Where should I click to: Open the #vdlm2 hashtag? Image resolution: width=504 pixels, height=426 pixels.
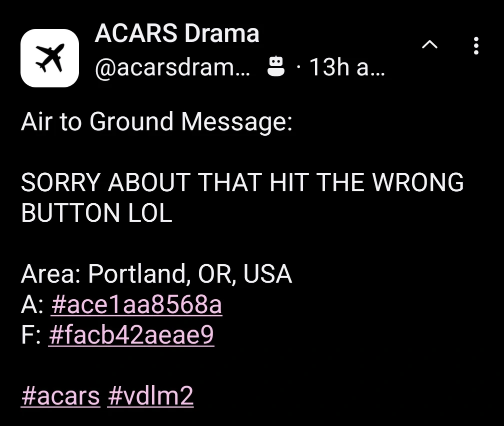tap(150, 396)
